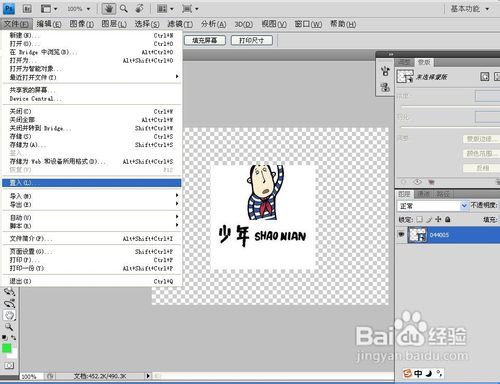Toggle lock position icon in layers panel
The image size is (500, 384).
(438, 219)
